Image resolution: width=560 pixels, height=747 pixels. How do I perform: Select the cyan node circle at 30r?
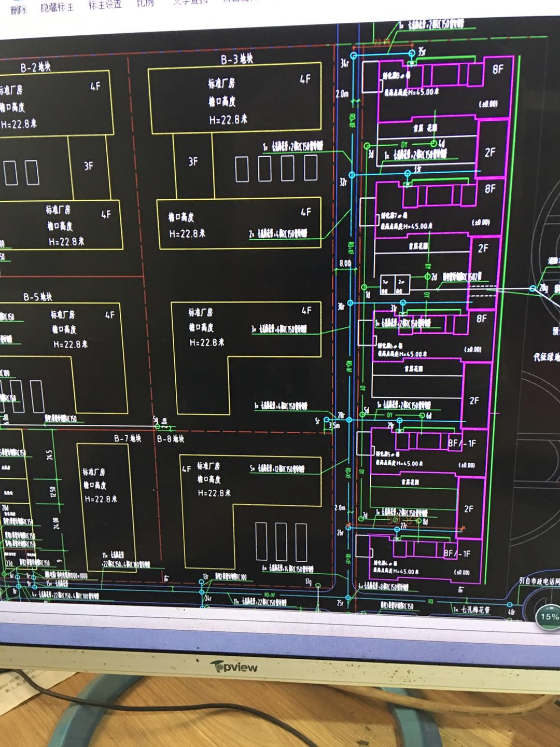pos(351,302)
